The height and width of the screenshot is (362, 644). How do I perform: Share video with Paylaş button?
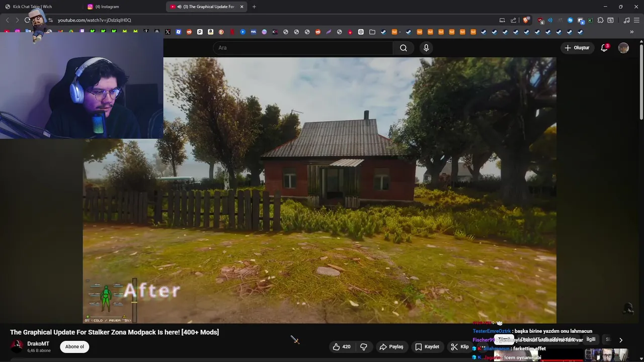pos(391,346)
